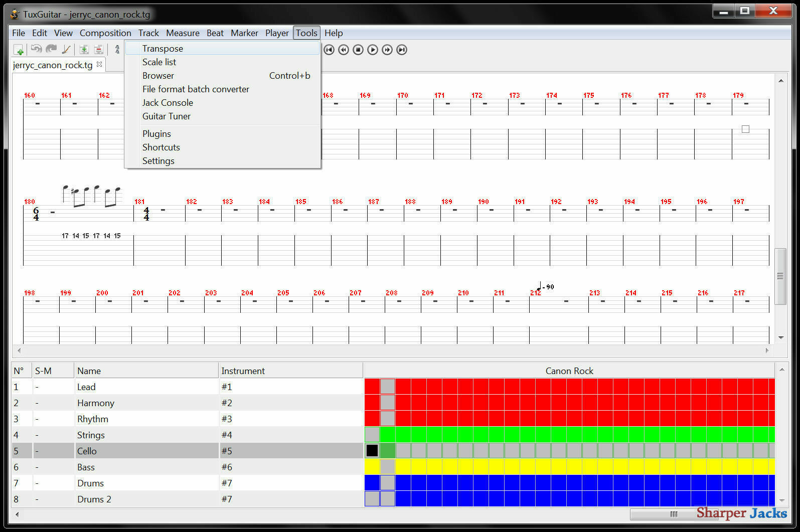This screenshot has height=532, width=800.
Task: Click the tempo marker 90 at measure 212
Action: coord(545,287)
